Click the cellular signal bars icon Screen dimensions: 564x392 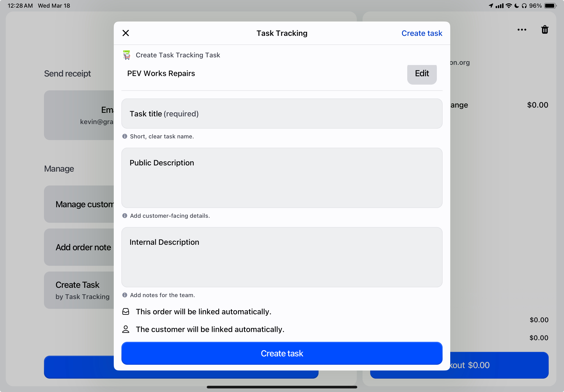pyautogui.click(x=499, y=6)
